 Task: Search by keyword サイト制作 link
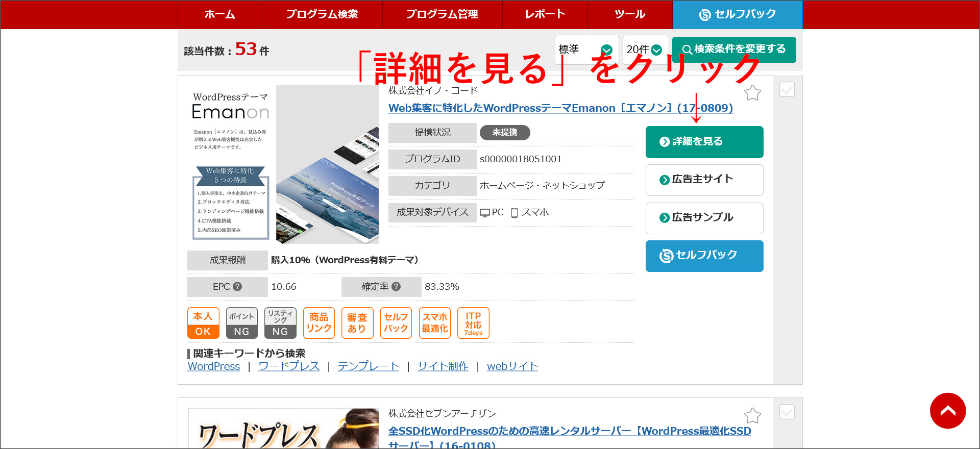coord(443,366)
